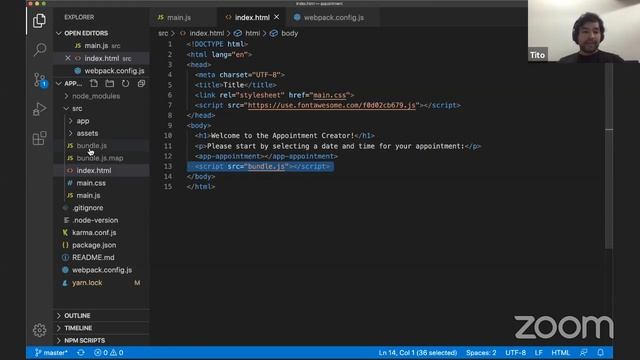Click the Refresh Explorer icon
Screen dimensions: 640x360
pos(125,83)
